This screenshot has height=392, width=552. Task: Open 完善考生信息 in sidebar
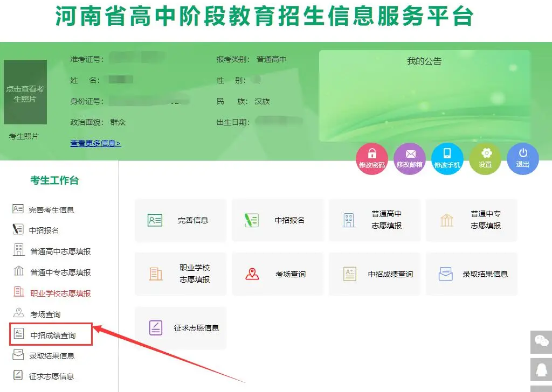51,210
